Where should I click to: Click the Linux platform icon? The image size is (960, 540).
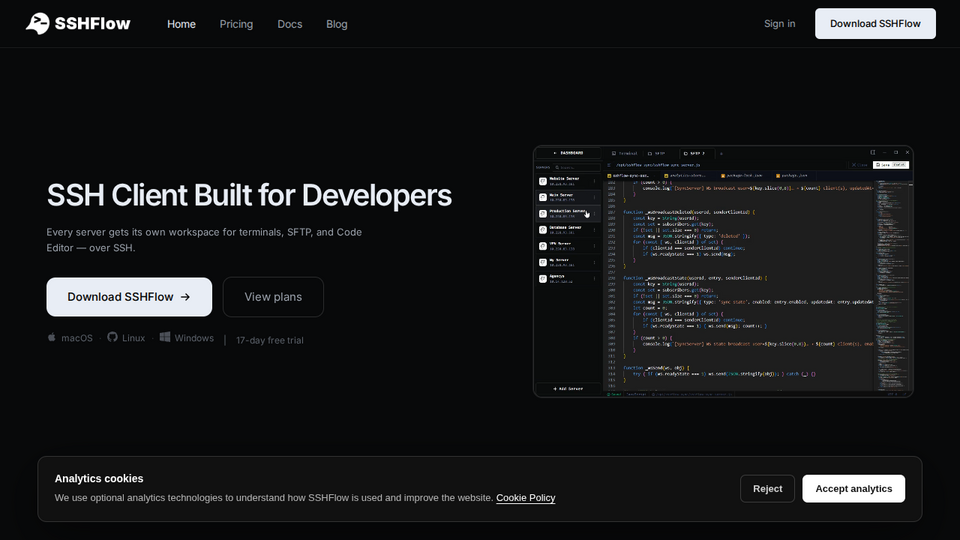112,337
